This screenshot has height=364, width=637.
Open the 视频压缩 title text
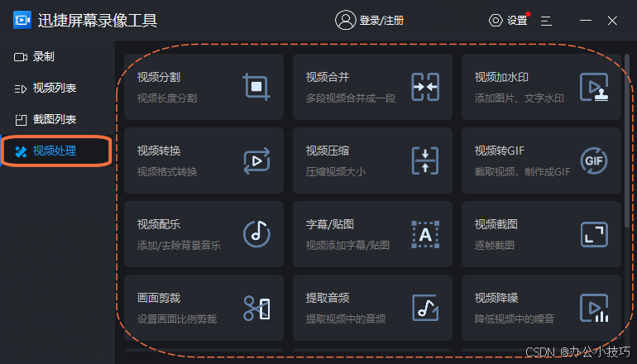coord(328,151)
